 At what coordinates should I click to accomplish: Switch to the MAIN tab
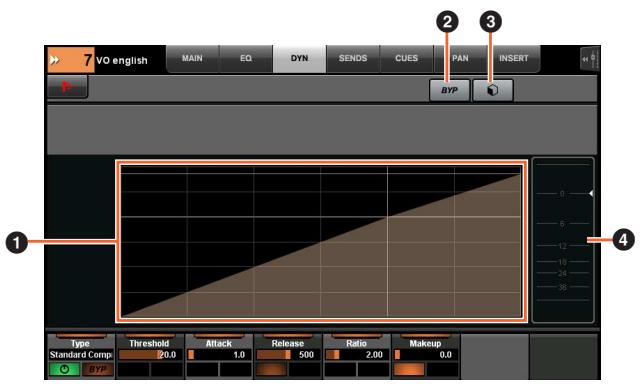point(192,58)
